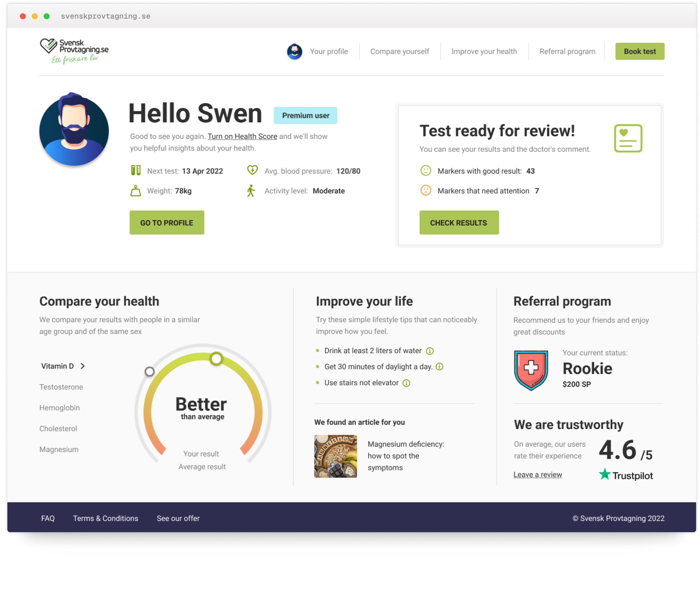The width and height of the screenshot is (700, 592).
Task: Click the large Swen profile avatar
Action: click(x=74, y=129)
